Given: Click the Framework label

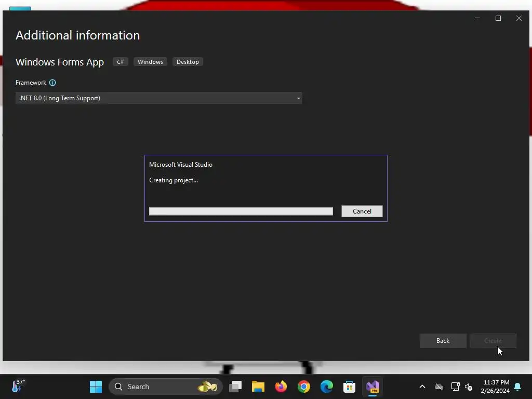Looking at the screenshot, I should pyautogui.click(x=31, y=83).
